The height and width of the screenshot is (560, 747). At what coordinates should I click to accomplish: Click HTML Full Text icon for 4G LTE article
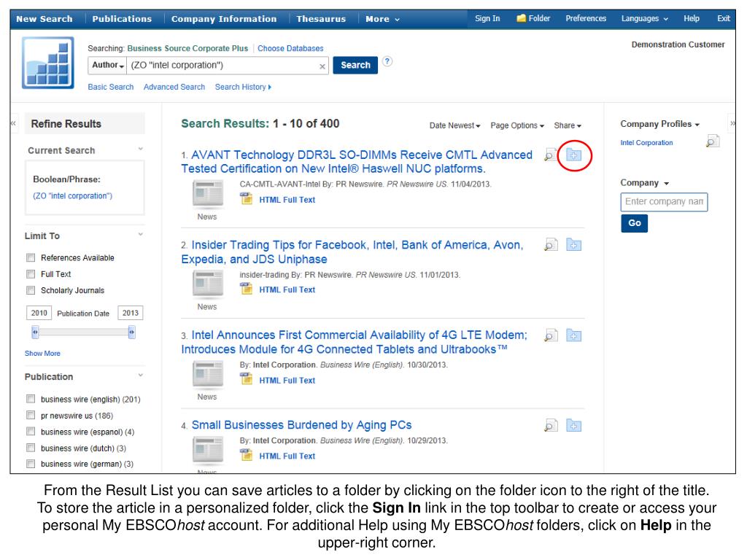[247, 379]
